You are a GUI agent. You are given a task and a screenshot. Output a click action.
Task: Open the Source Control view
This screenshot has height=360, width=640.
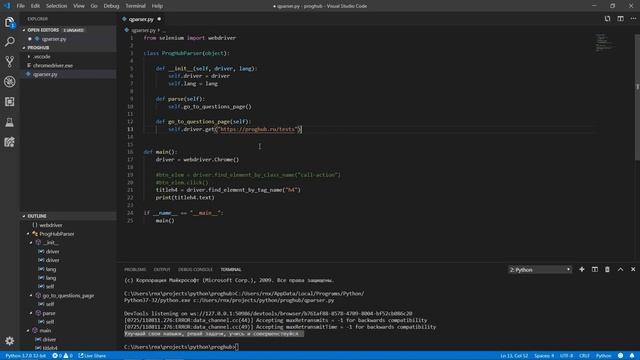[9, 62]
